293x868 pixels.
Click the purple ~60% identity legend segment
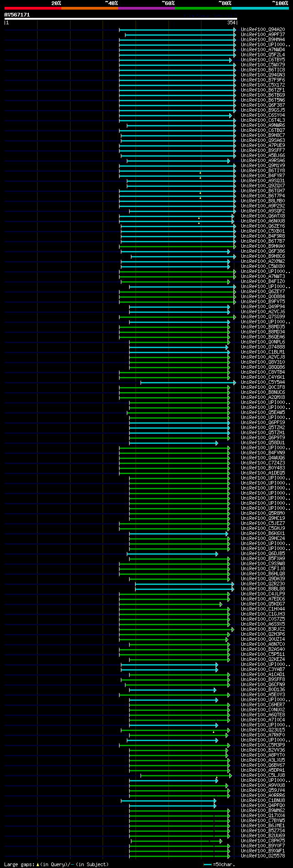tap(146, 8)
